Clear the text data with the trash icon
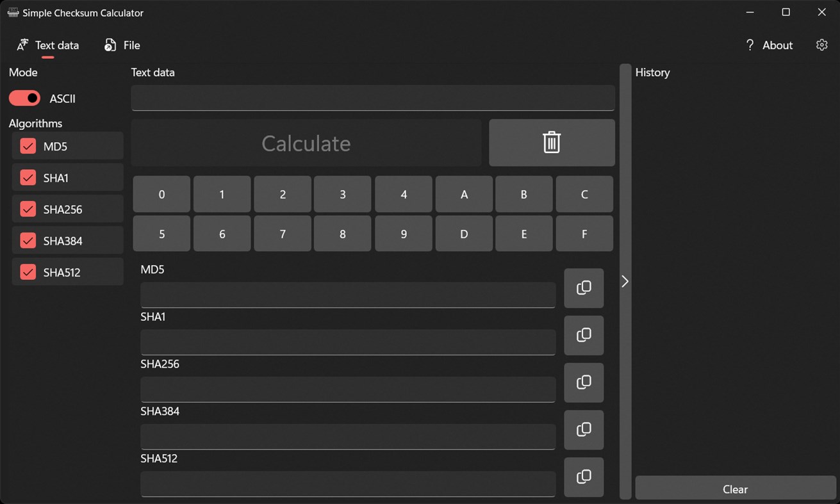Image resolution: width=840 pixels, height=504 pixels. point(552,142)
